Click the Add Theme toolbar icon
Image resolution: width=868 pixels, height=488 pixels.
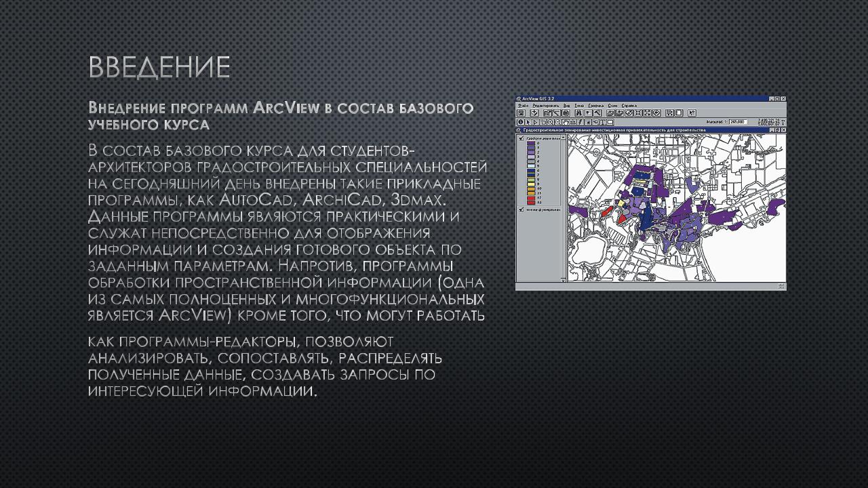[x=535, y=113]
